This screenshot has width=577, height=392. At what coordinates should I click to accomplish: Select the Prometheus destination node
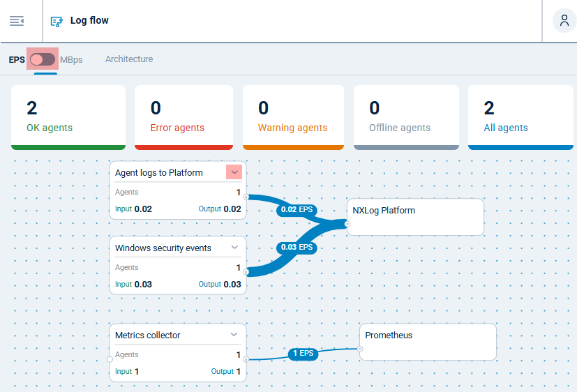click(x=428, y=342)
